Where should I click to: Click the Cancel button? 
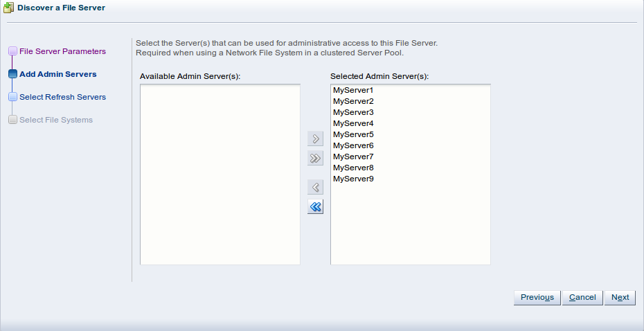[x=582, y=297]
